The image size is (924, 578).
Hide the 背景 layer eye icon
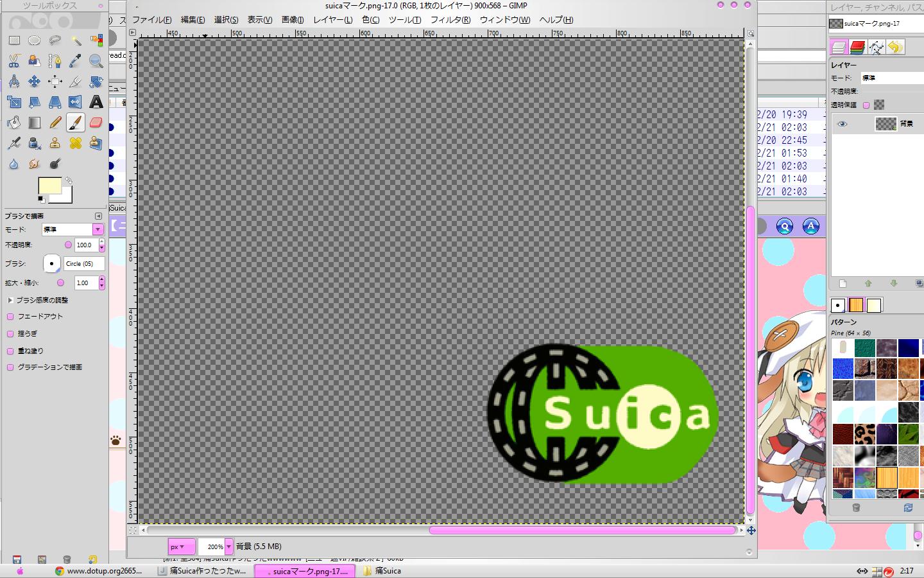click(x=842, y=124)
